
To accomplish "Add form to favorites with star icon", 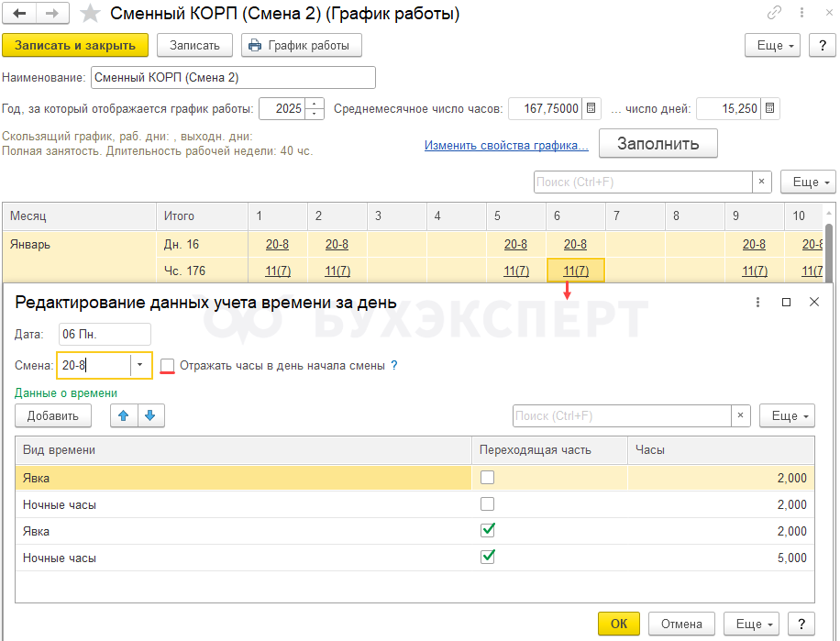I will click(90, 14).
